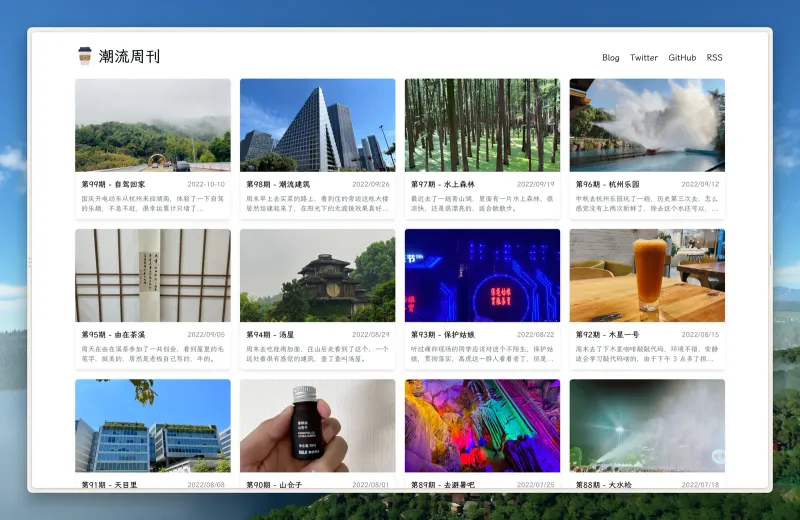Click the 第94期 pagoda building image
This screenshot has height=520, width=800.
tap(317, 275)
